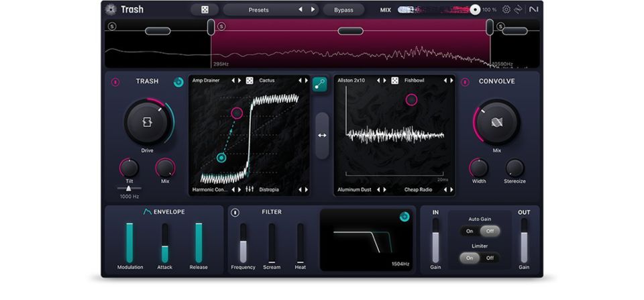Select next Cactus distortion type arrow
This screenshot has width=644, height=300.
(307, 81)
